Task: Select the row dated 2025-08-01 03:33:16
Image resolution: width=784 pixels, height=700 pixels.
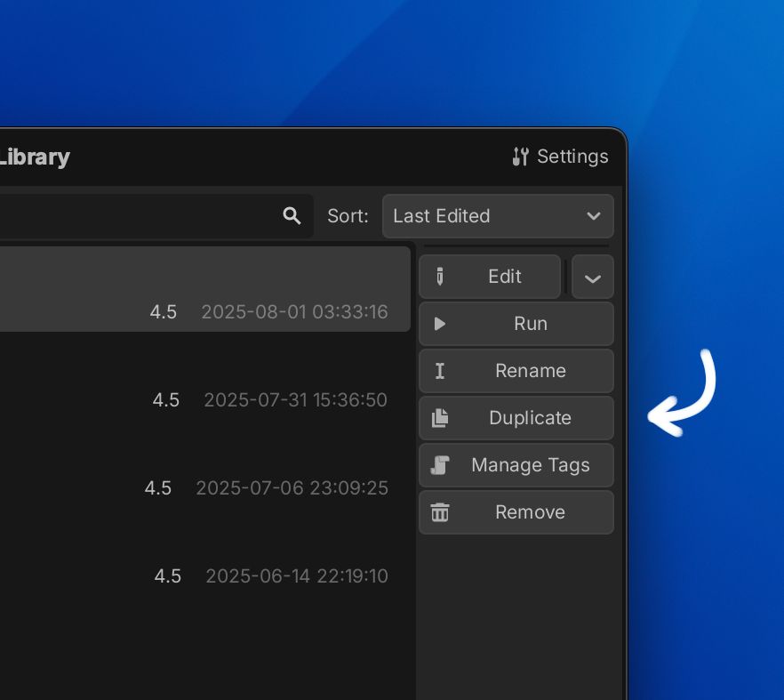Action: click(205, 289)
